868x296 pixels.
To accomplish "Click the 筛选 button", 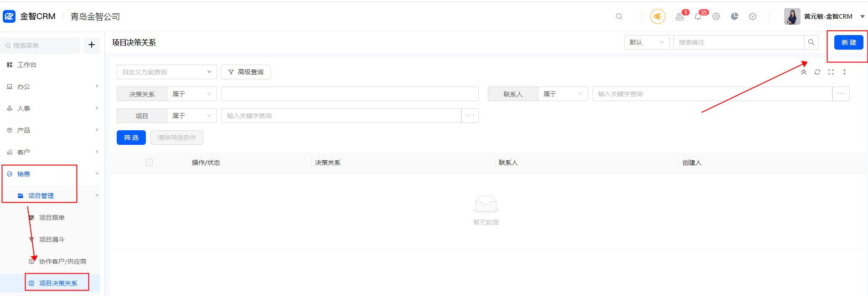I will click(x=131, y=138).
